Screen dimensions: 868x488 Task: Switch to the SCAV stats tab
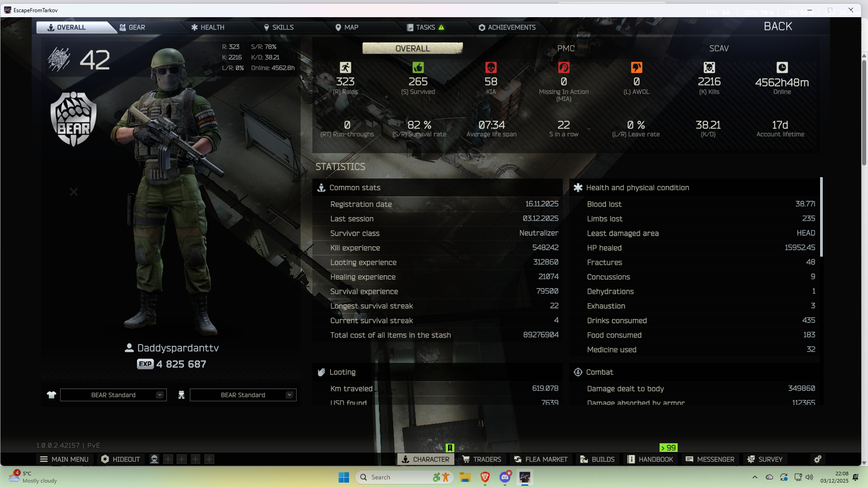[x=719, y=48]
